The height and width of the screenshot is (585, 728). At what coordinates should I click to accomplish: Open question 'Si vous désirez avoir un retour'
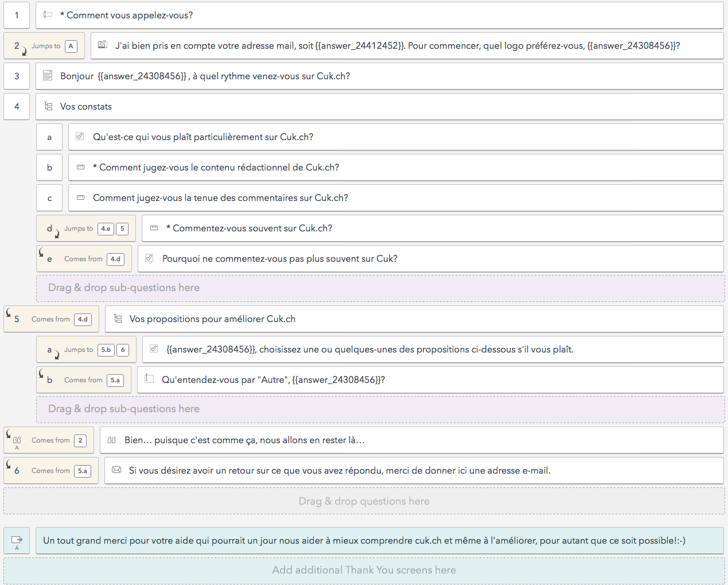(x=414, y=470)
